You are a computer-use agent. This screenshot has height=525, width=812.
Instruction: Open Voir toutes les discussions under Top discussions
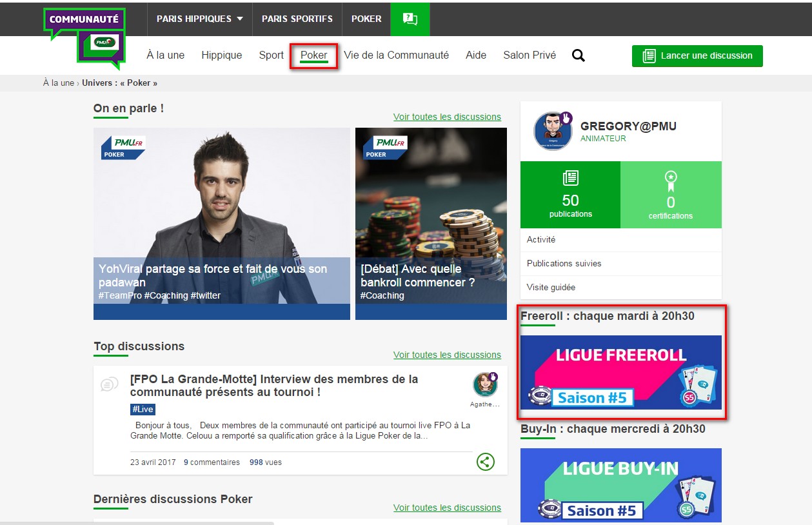point(447,355)
